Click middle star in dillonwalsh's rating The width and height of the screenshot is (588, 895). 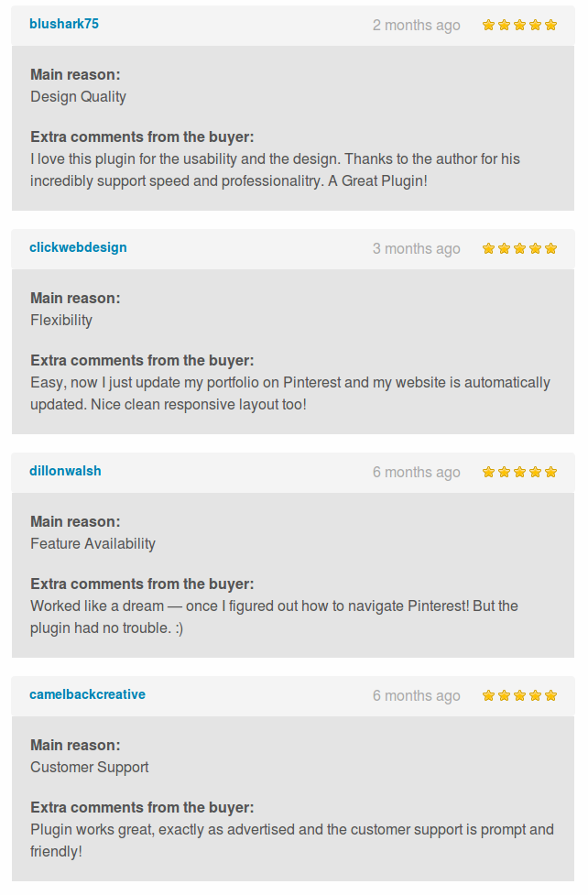(519, 472)
